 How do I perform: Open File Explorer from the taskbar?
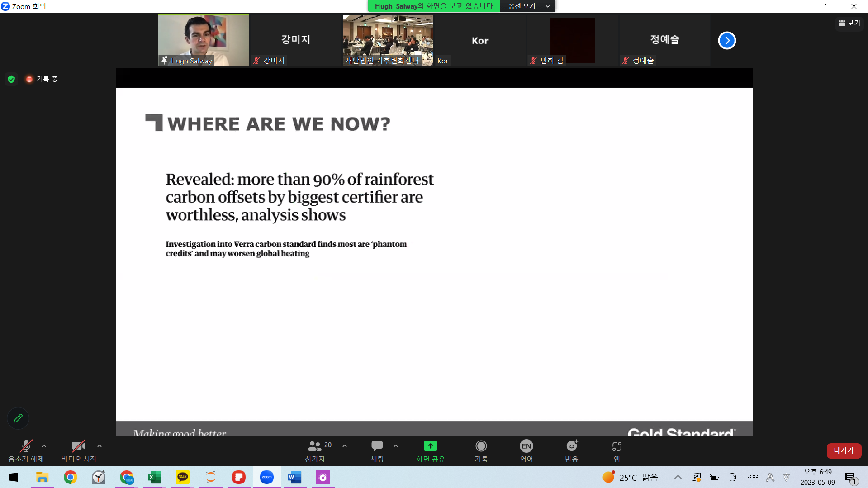click(x=43, y=477)
